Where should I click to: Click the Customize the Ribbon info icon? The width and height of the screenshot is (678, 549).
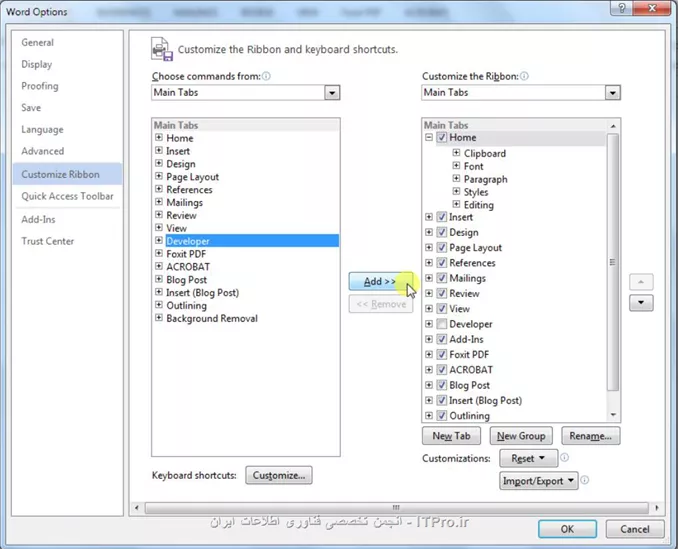pos(524,76)
